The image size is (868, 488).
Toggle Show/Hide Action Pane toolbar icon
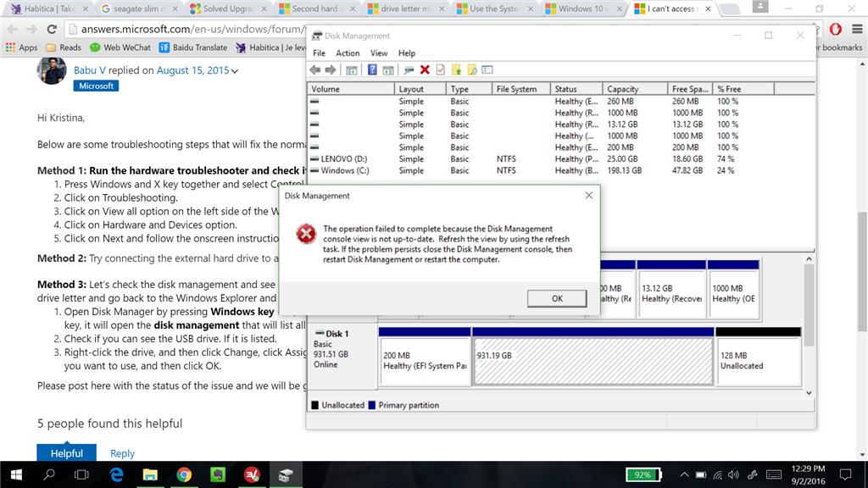click(388, 69)
